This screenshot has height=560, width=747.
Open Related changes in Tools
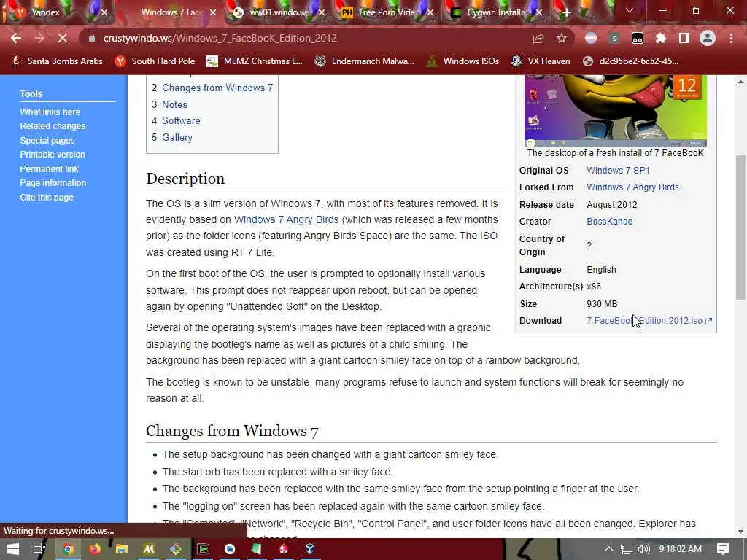pos(53,126)
